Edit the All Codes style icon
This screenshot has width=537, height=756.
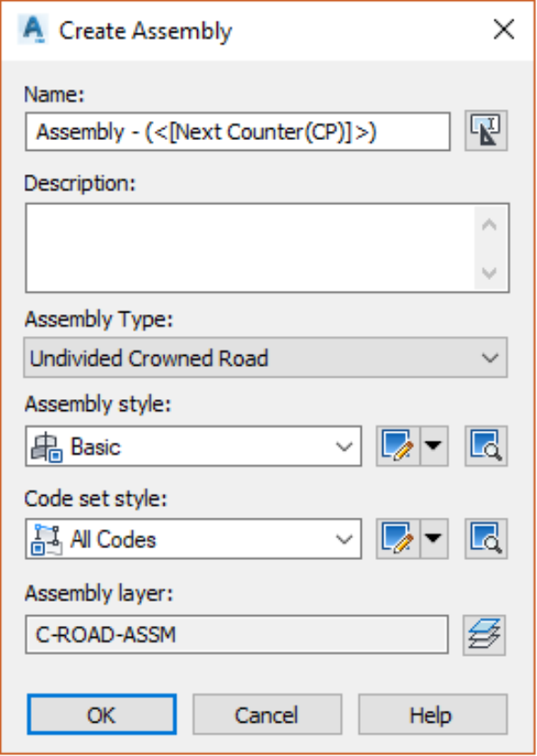[x=398, y=538]
